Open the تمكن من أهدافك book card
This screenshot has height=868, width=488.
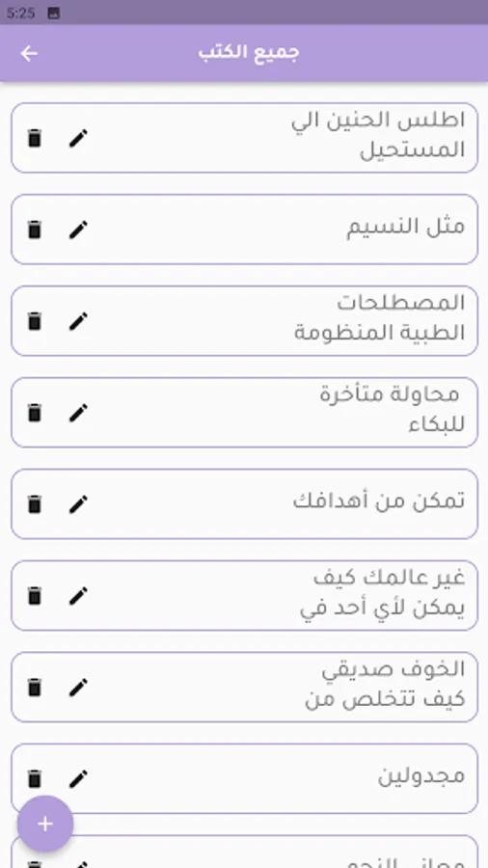244,503
